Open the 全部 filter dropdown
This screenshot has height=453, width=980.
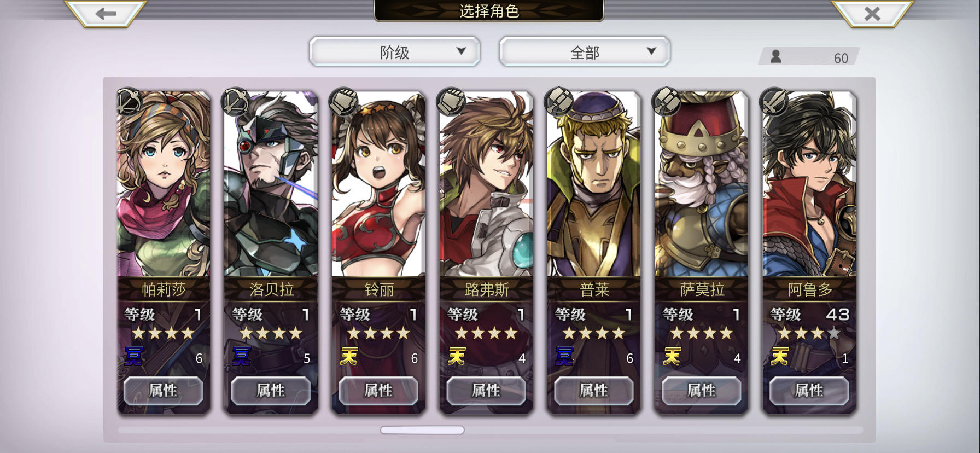[x=585, y=52]
